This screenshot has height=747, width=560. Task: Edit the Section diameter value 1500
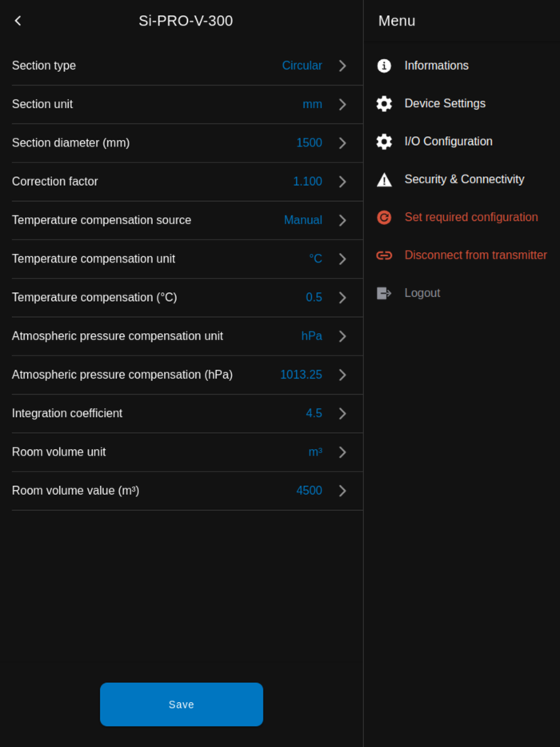[309, 143]
